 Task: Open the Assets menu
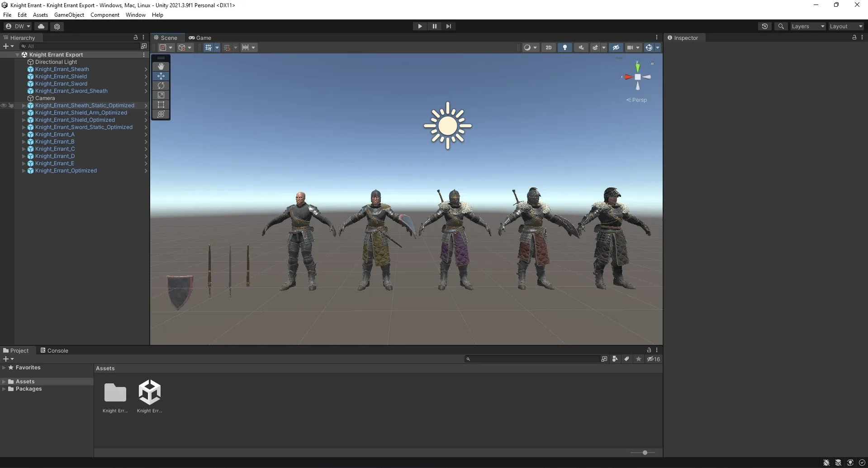tap(40, 15)
